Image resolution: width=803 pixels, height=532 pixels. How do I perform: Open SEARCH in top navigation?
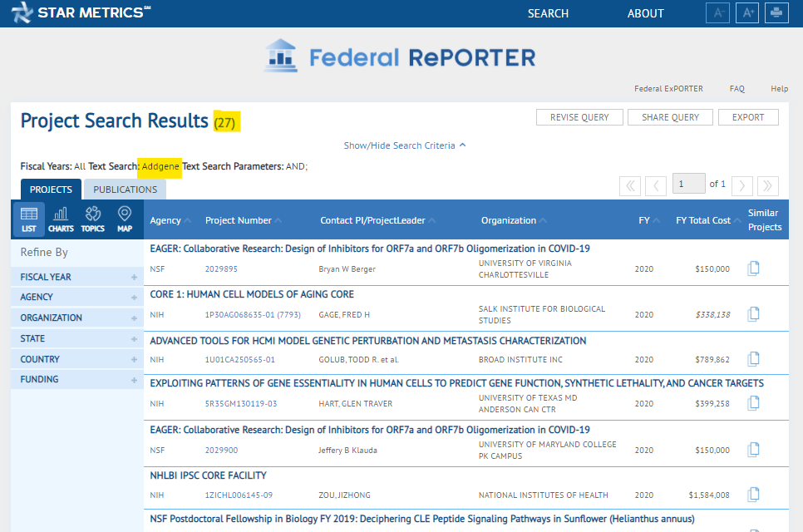pyautogui.click(x=548, y=13)
